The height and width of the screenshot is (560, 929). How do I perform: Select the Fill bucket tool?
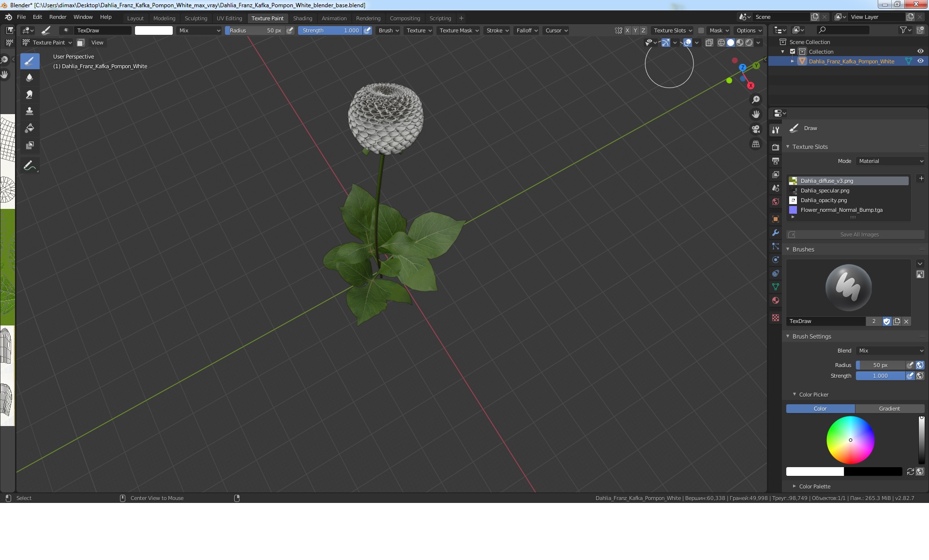pyautogui.click(x=30, y=128)
